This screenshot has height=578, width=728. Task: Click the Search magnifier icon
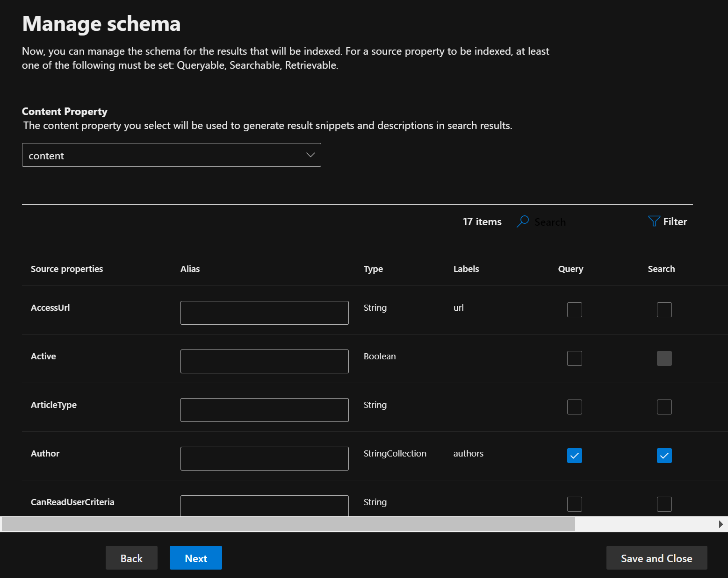(x=522, y=221)
